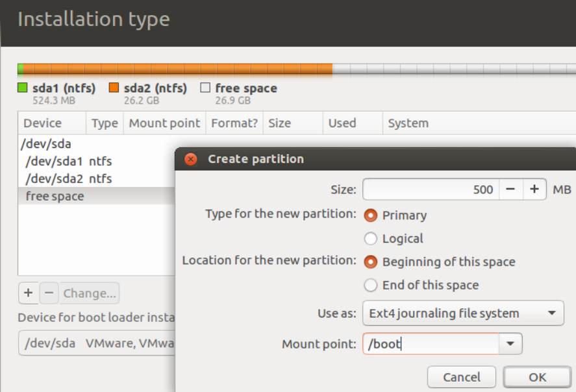576x392 pixels.
Task: Click the Size column header
Action: click(x=293, y=123)
